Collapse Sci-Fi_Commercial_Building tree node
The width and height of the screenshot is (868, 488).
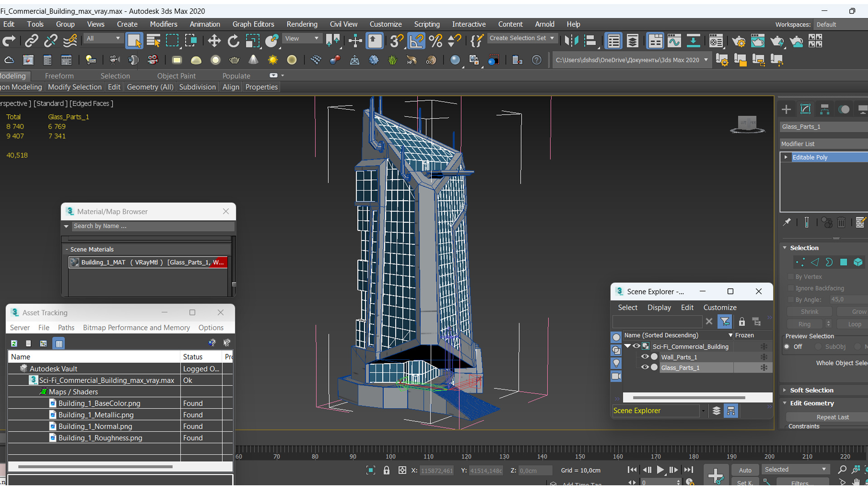627,346
